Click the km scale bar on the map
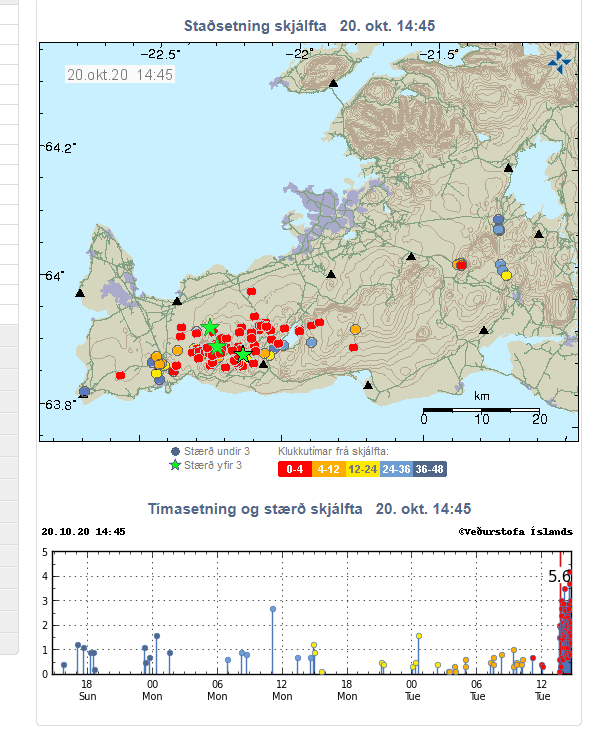The width and height of the screenshot is (598, 745). pos(481,410)
